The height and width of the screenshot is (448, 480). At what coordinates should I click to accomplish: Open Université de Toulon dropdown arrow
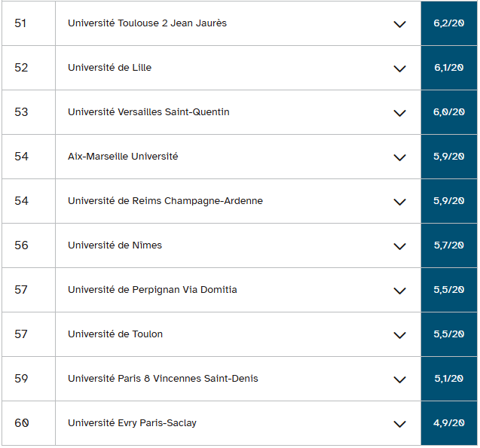click(400, 335)
